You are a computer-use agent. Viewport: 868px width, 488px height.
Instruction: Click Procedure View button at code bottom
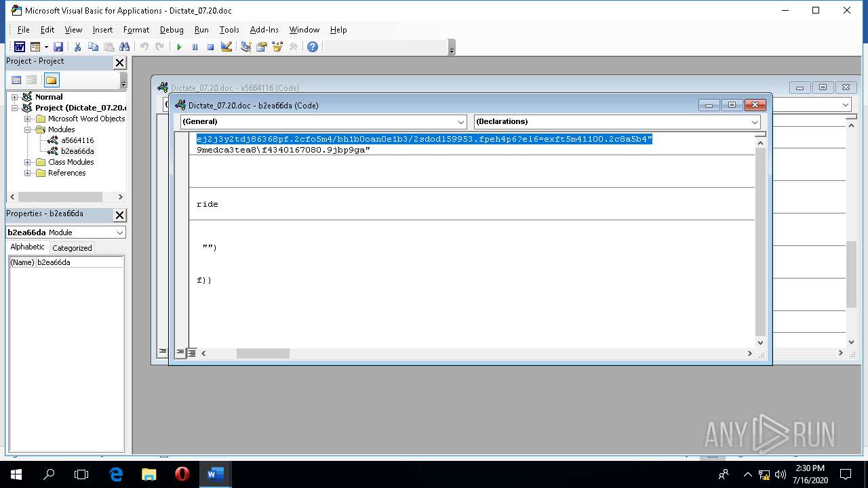pyautogui.click(x=180, y=353)
